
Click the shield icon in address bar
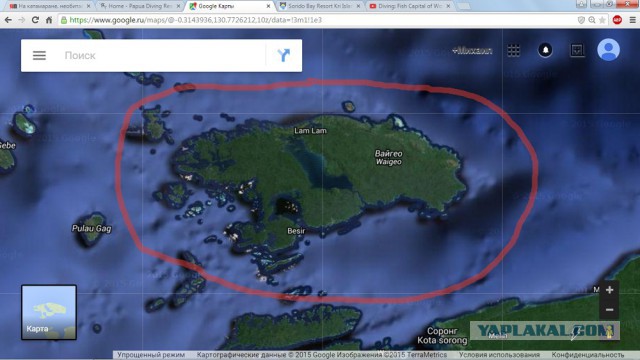581,20
